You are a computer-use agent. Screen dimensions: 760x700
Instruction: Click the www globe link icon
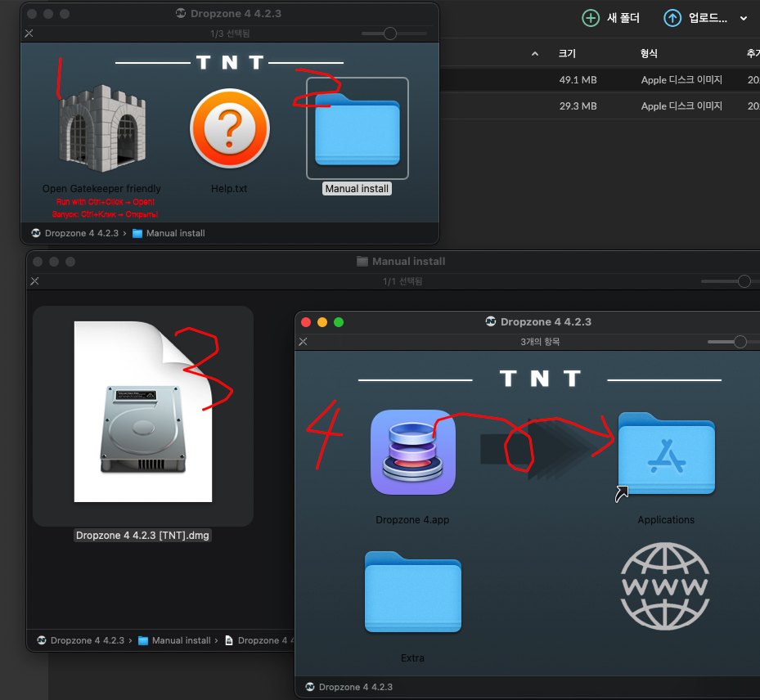665,586
